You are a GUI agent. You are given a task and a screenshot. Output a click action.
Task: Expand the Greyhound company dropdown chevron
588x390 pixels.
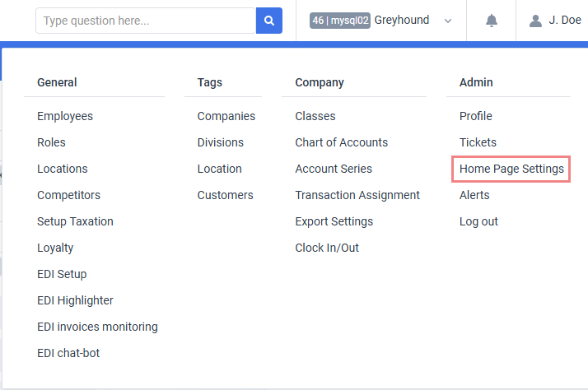click(x=448, y=21)
